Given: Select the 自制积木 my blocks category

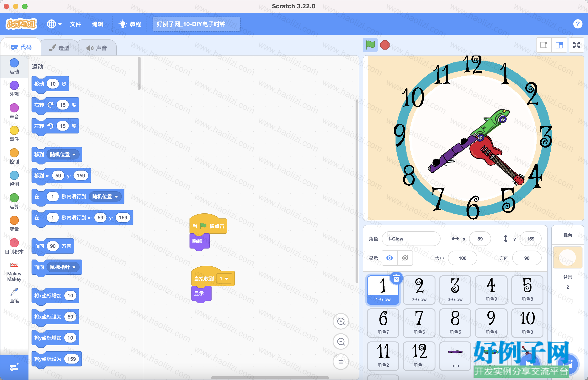Looking at the screenshot, I should tap(14, 246).
